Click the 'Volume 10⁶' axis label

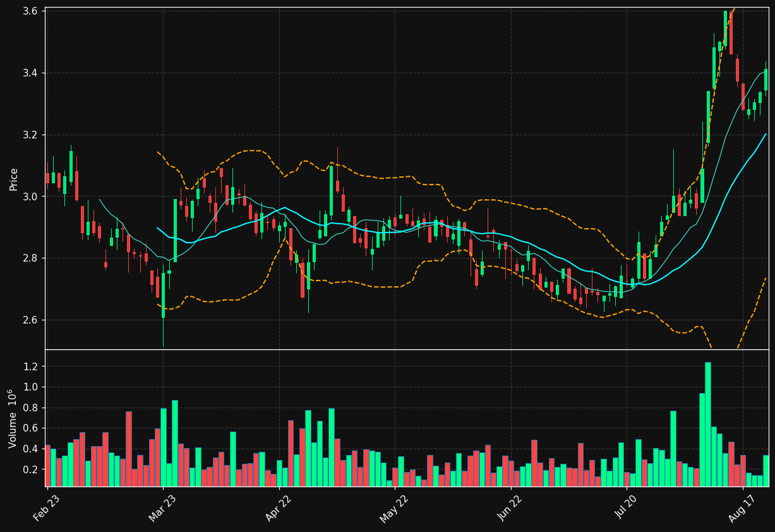pyautogui.click(x=13, y=418)
